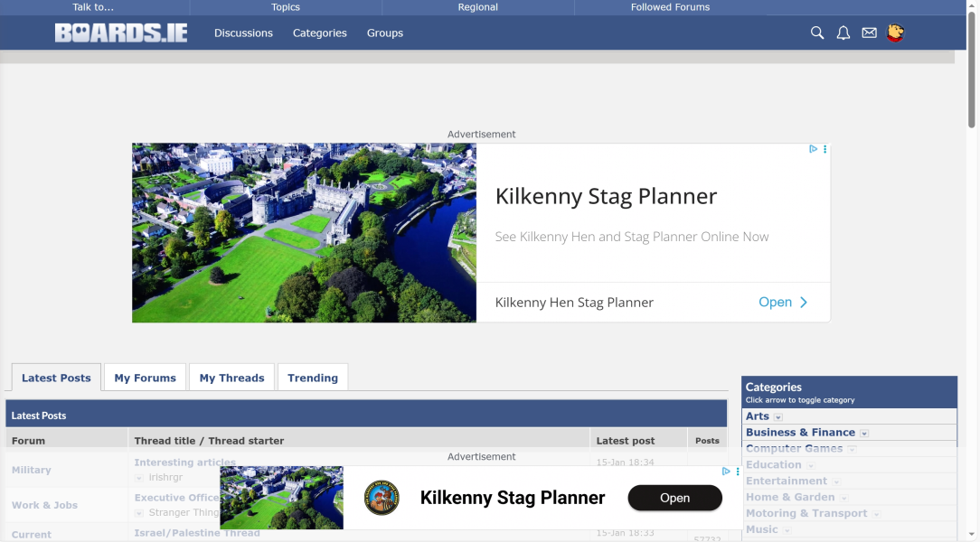Viewport: 980px width, 542px height.
Task: Open the Computer Games category link
Action: [x=794, y=448]
